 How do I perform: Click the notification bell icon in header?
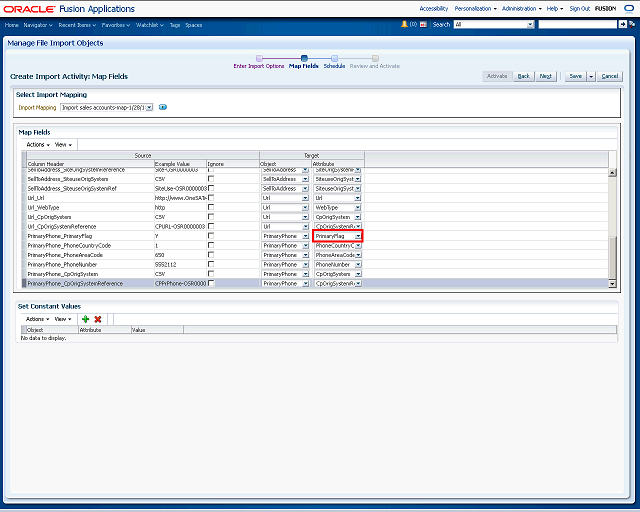click(x=404, y=24)
